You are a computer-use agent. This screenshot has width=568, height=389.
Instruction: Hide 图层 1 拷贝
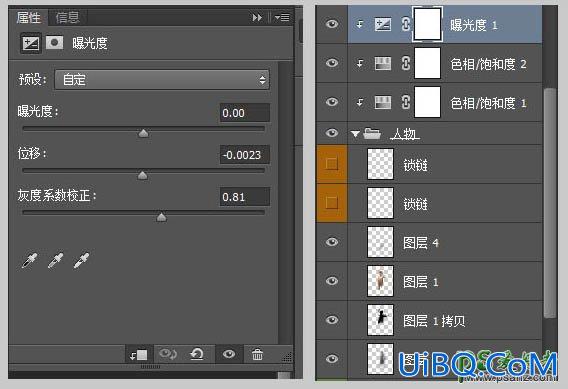pyautogui.click(x=332, y=319)
